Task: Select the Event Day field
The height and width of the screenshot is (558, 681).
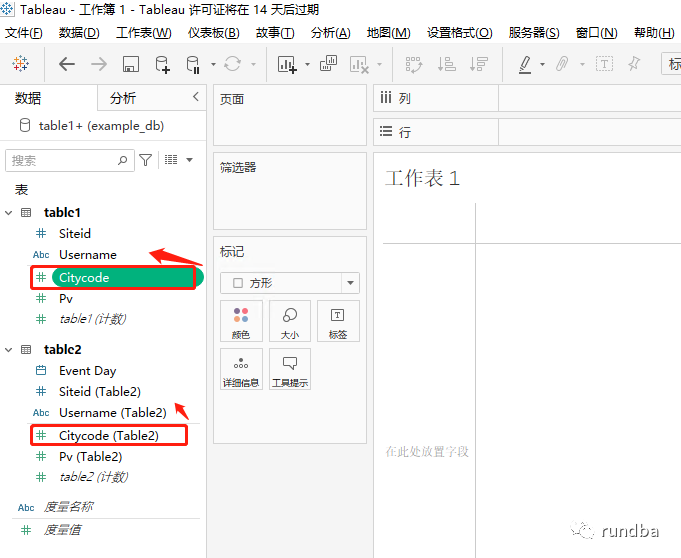Action: click(x=88, y=371)
